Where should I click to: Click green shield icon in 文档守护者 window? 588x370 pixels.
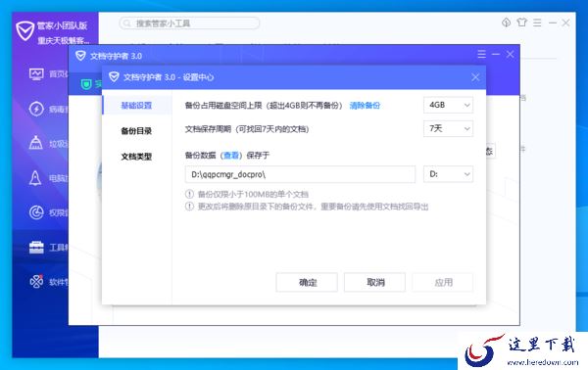click(x=86, y=84)
